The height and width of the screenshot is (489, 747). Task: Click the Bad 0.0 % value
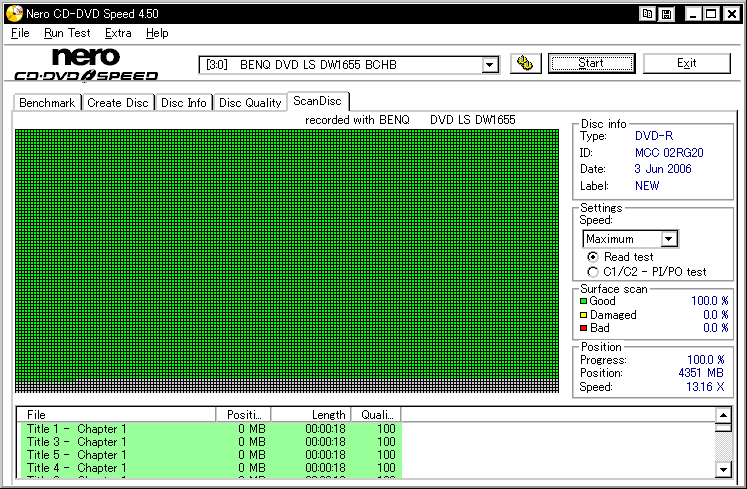716,328
